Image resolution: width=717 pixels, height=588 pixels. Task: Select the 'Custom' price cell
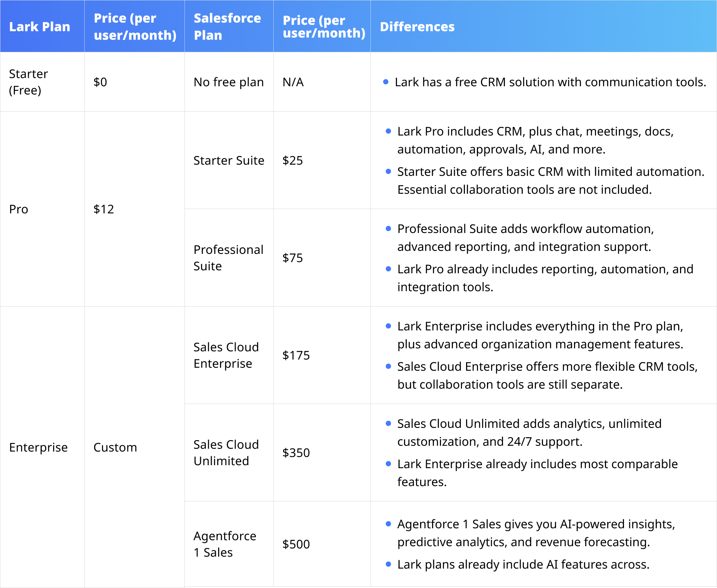pyautogui.click(x=115, y=447)
